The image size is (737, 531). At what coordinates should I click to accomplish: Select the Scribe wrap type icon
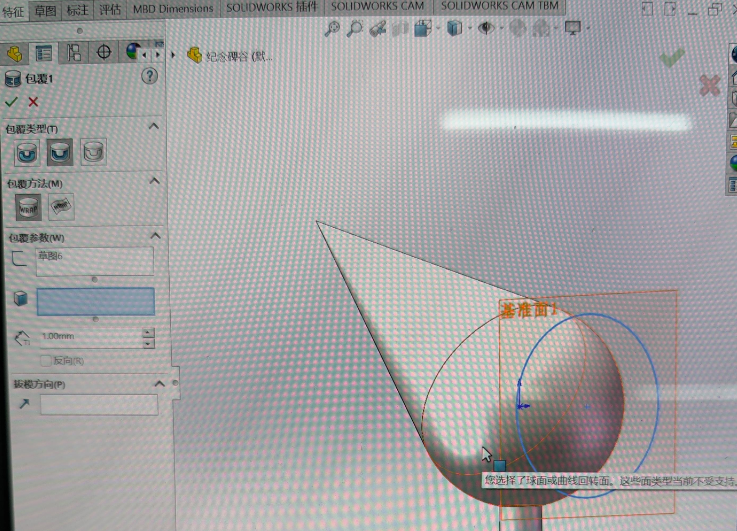click(93, 153)
